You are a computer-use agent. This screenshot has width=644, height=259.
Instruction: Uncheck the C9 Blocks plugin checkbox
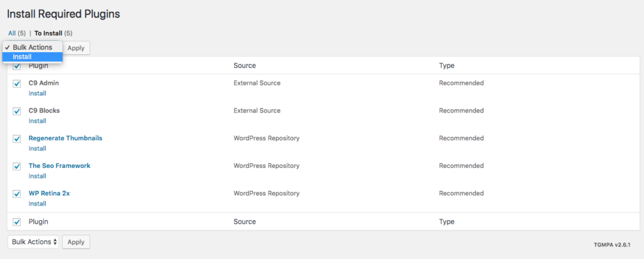tap(17, 111)
